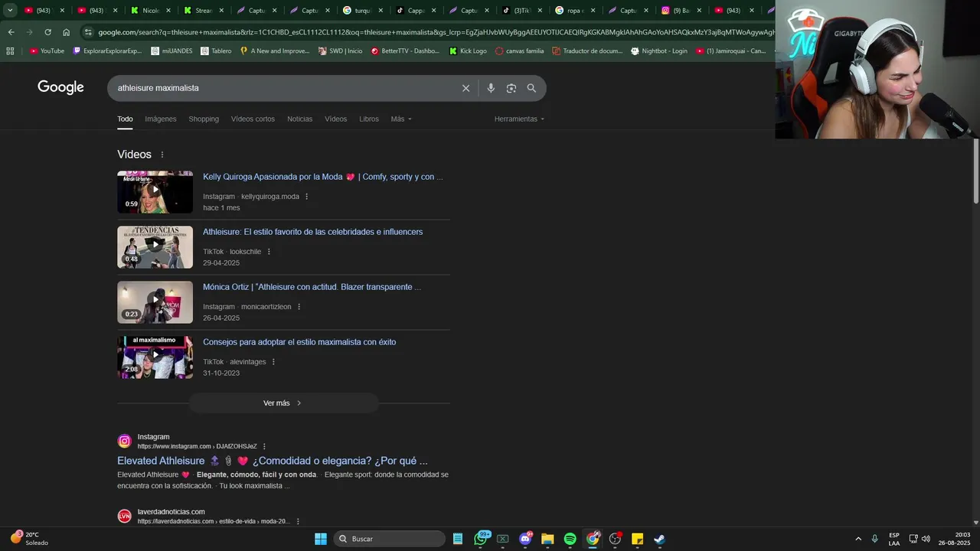This screenshot has width=980, height=551.
Task: Open Windows Start menu
Action: [x=321, y=539]
